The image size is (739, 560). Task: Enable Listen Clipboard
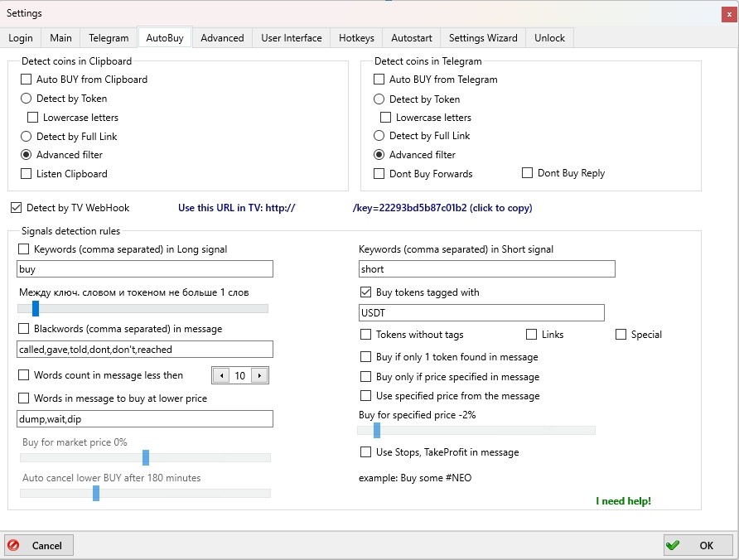(x=26, y=173)
